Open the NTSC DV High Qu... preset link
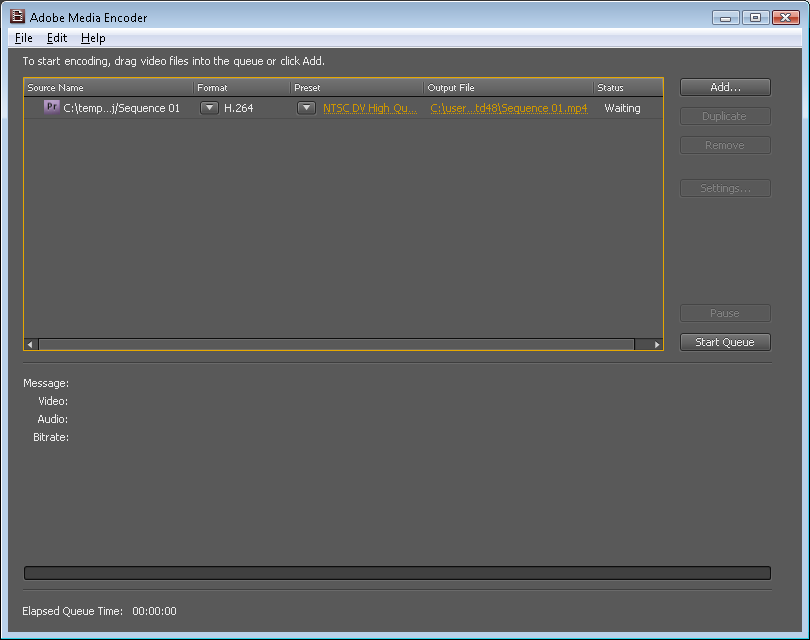The width and height of the screenshot is (810, 640). [x=370, y=108]
